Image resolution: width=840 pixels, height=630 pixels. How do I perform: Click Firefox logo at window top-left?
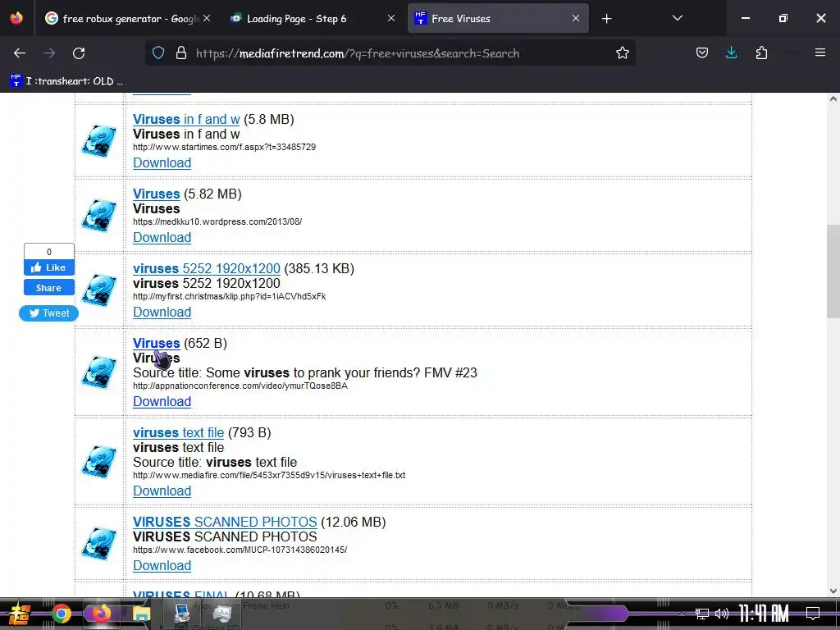pyautogui.click(x=16, y=18)
